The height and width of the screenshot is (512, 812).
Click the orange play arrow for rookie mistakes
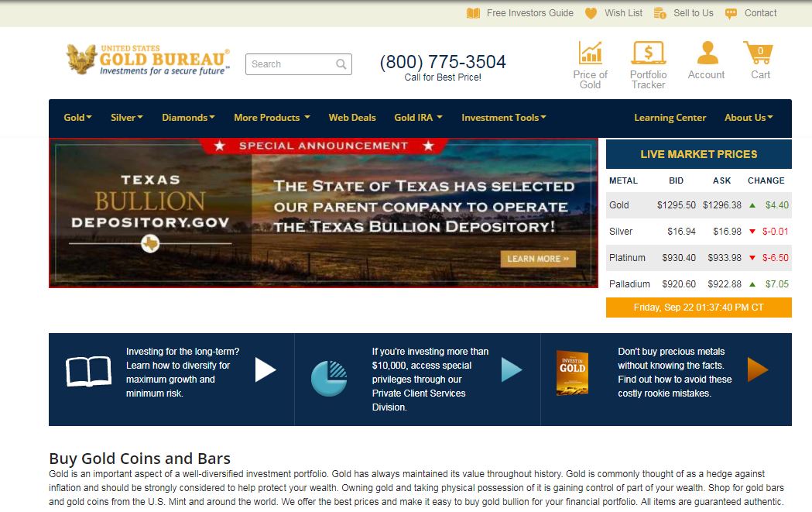click(757, 370)
